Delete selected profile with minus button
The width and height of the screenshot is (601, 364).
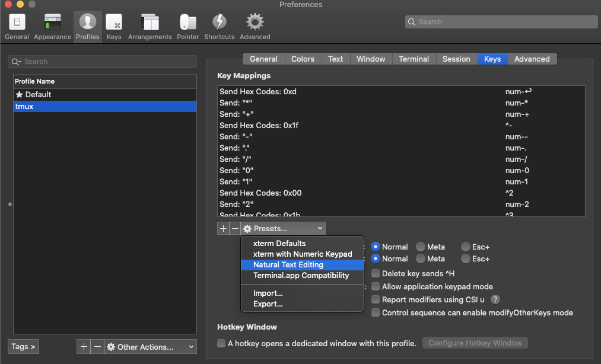click(97, 347)
